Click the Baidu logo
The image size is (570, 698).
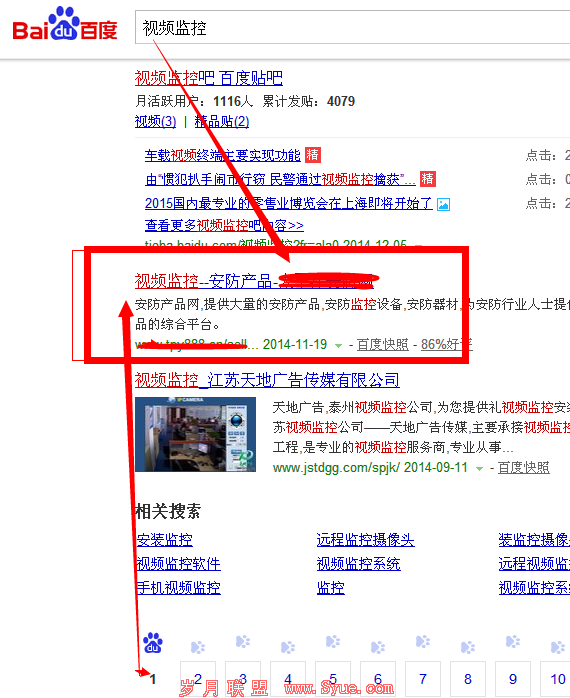pyautogui.click(x=65, y=24)
